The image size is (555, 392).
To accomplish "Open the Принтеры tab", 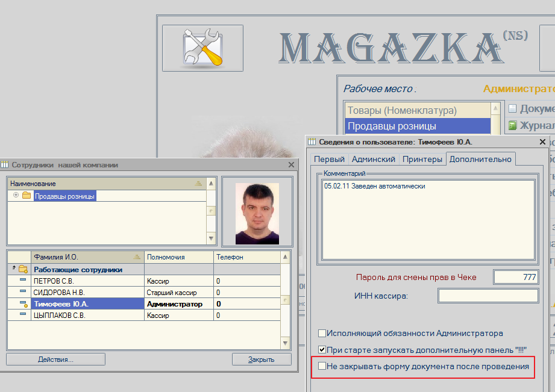I will (x=422, y=159).
